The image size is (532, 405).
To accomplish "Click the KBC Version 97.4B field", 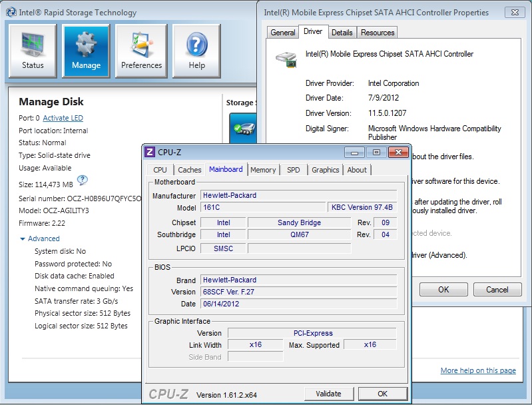I will (x=362, y=207).
